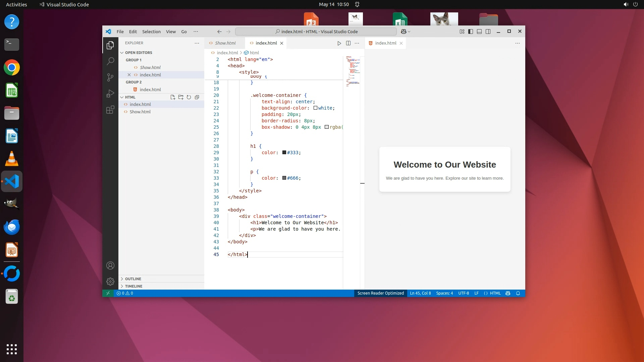The width and height of the screenshot is (644, 362).
Task: Open Run and Debug view
Action: pyautogui.click(x=110, y=94)
